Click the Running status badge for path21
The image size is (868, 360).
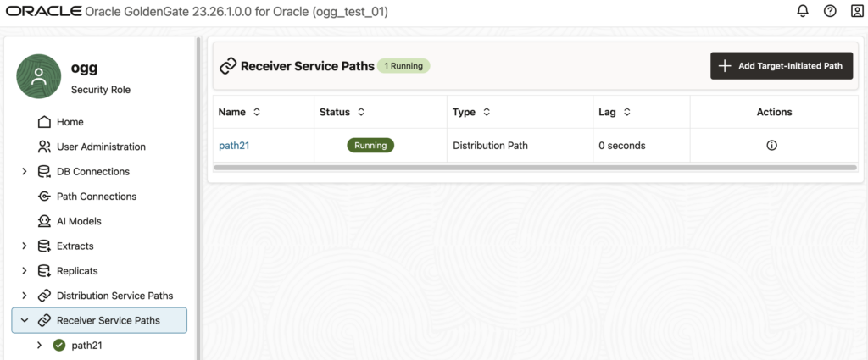pyautogui.click(x=370, y=146)
